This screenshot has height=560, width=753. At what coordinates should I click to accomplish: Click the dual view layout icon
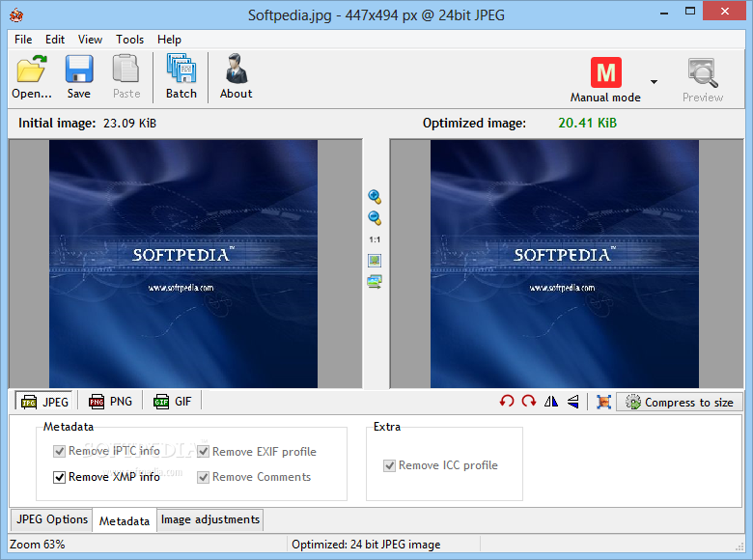[x=375, y=281]
